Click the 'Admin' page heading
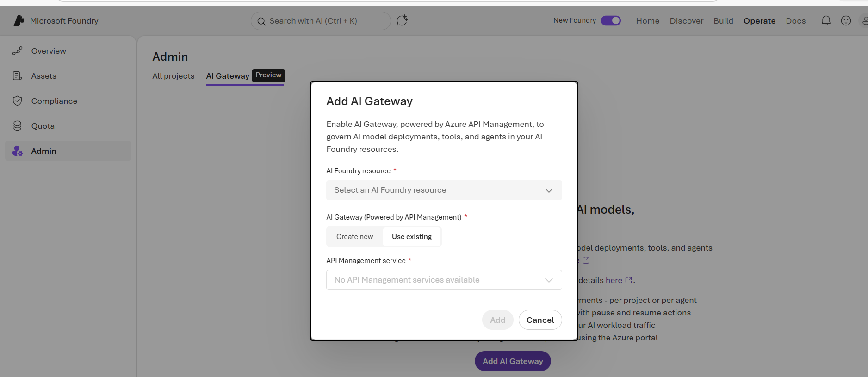The image size is (868, 377). [x=170, y=57]
